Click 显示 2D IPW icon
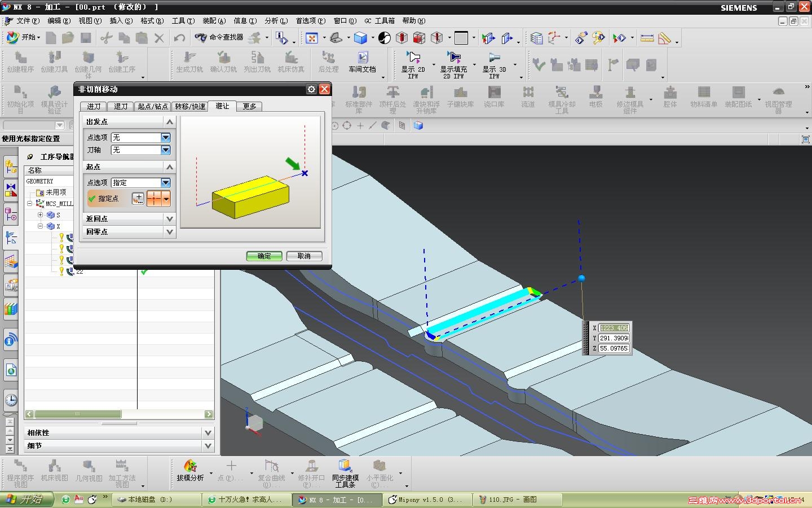812x508 pixels. coord(413,64)
